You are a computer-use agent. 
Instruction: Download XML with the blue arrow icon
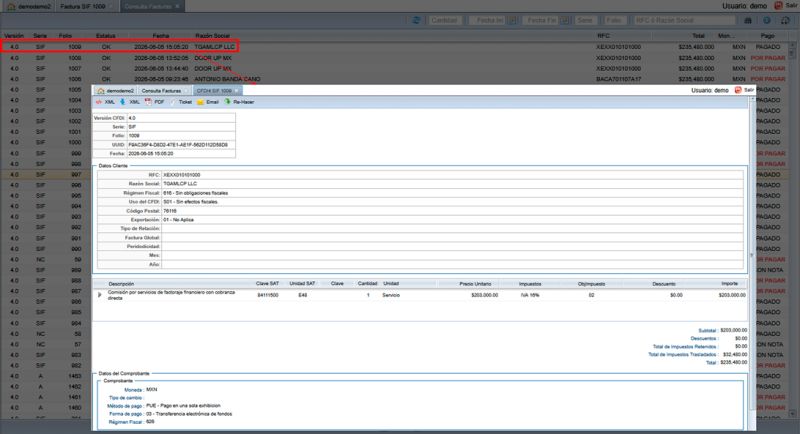(122, 102)
